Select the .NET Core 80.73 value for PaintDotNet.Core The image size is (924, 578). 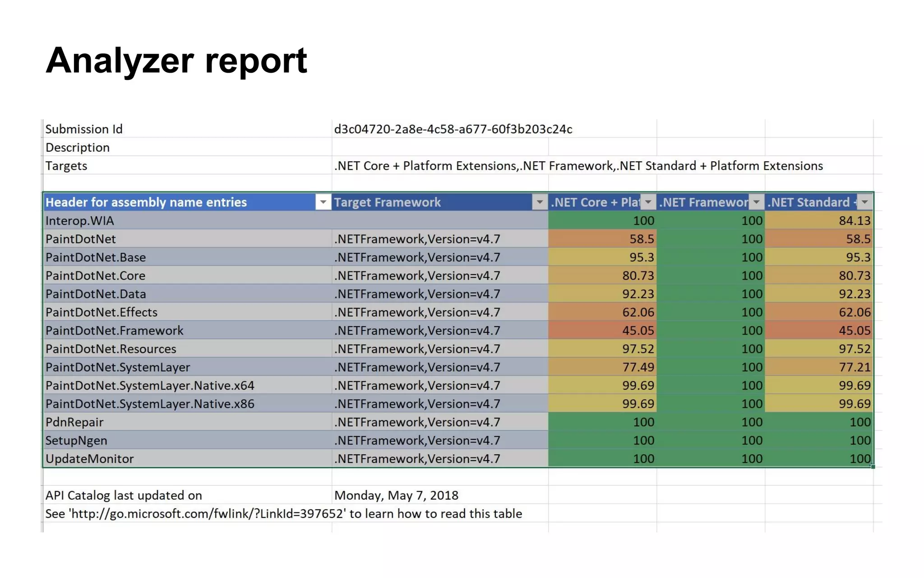pyautogui.click(x=602, y=275)
